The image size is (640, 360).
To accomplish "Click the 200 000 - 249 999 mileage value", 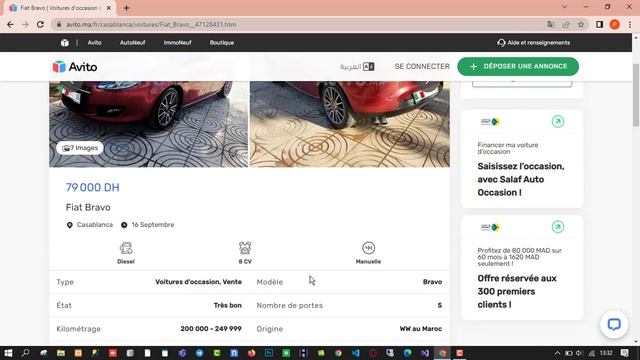I will pos(211,329).
